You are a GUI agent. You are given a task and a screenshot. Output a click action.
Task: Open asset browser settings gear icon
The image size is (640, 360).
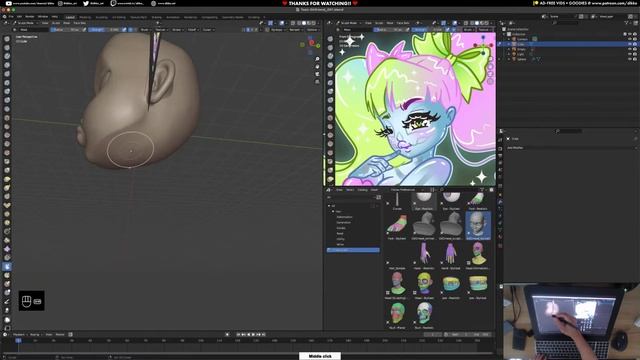[x=491, y=190]
